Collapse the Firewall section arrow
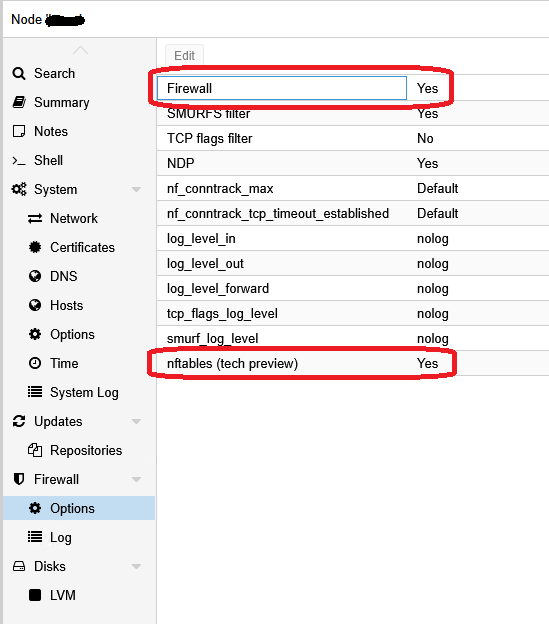The height and width of the screenshot is (624, 549). tap(136, 480)
